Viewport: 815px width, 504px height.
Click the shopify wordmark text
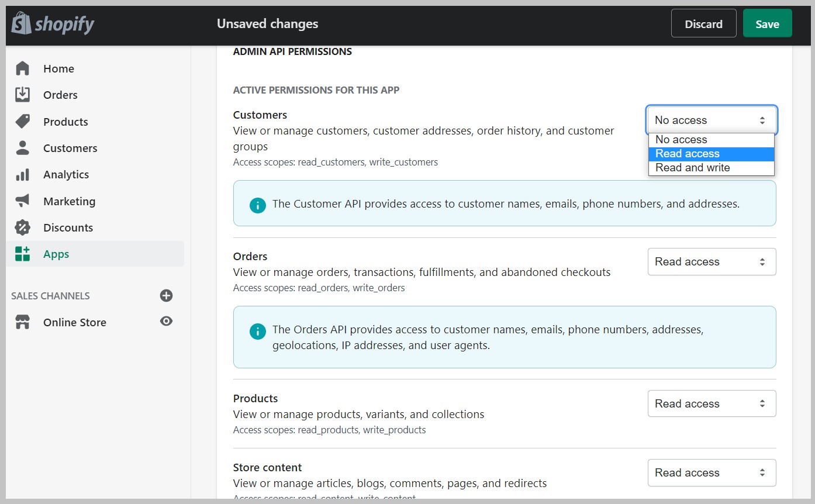(64, 25)
